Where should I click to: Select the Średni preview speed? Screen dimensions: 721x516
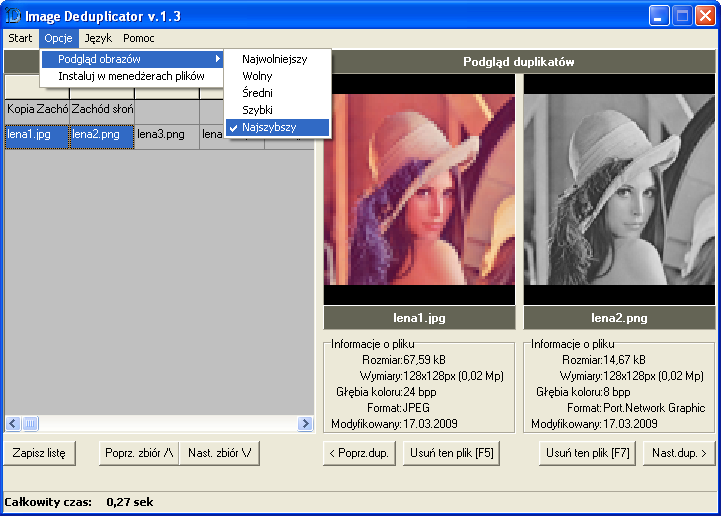pyautogui.click(x=277, y=93)
